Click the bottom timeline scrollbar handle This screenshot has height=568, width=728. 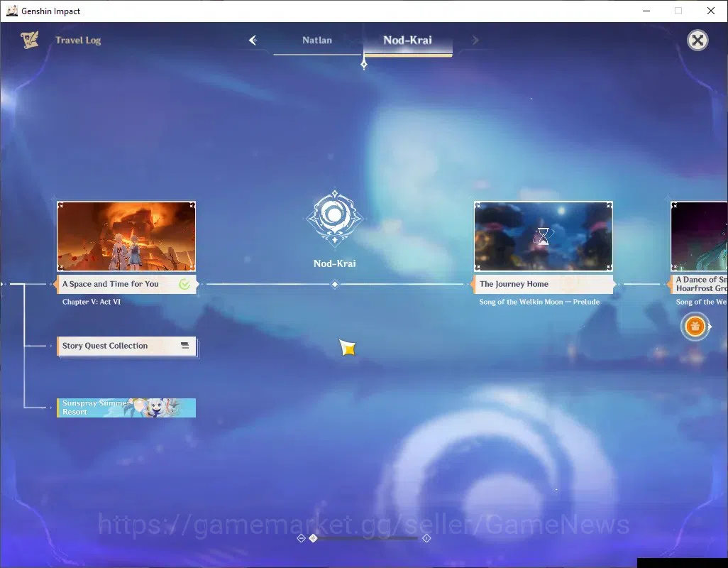point(314,538)
